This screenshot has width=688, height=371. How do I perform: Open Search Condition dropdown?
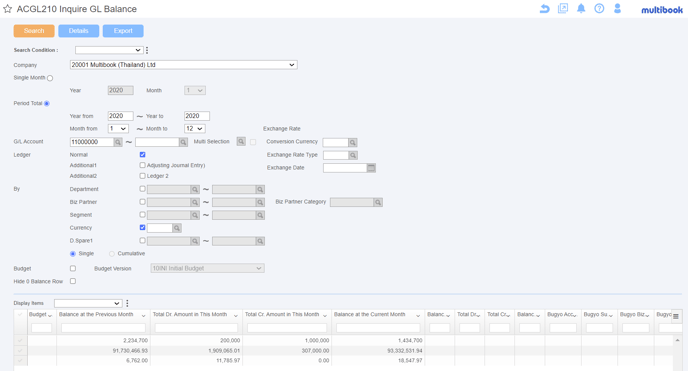[109, 50]
